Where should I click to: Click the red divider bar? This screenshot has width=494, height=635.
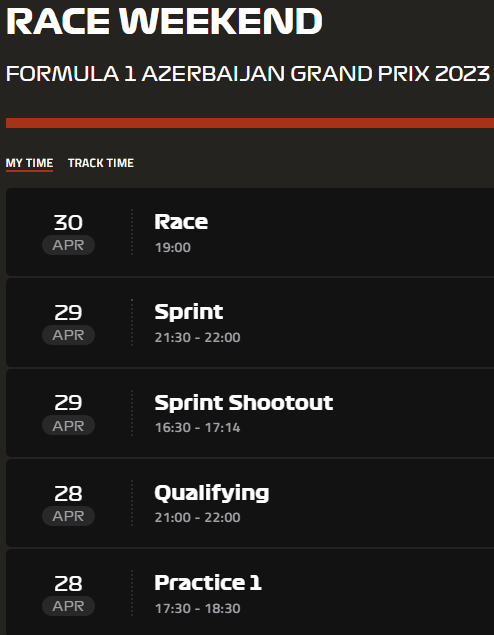point(250,123)
